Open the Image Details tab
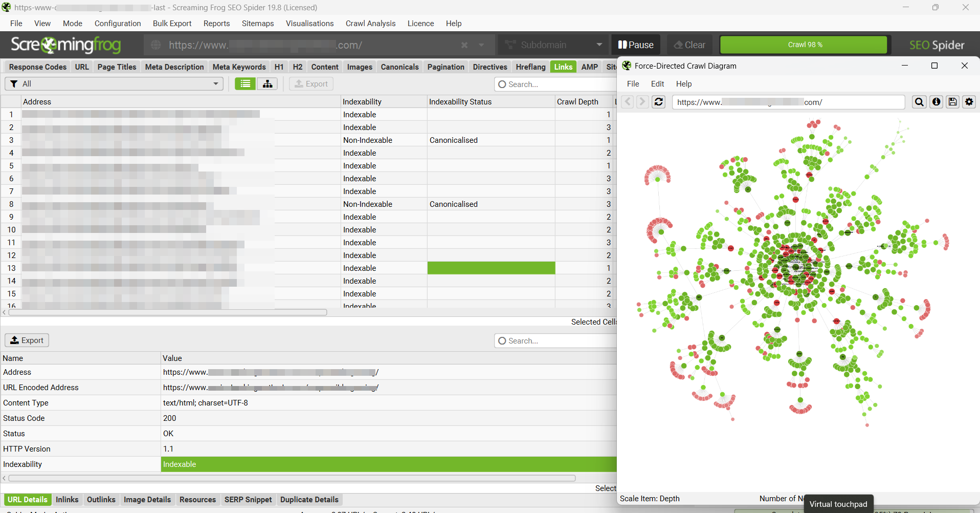 147,500
